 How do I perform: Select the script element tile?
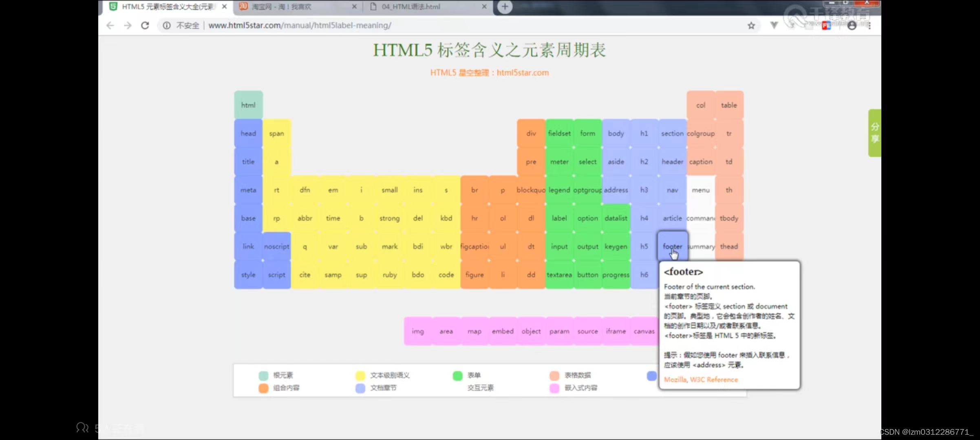coord(276,275)
